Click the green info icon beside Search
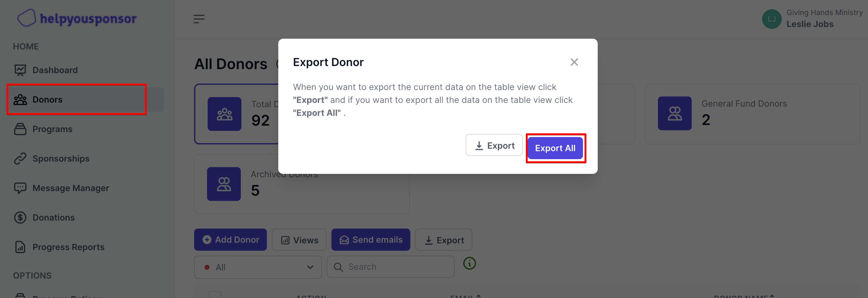The height and width of the screenshot is (298, 868). 469,263
